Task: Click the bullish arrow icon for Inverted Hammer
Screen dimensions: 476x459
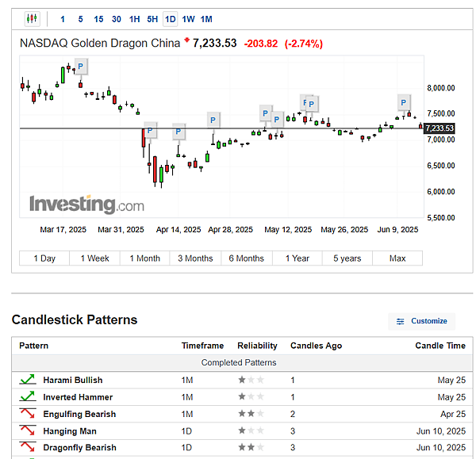Action: pos(28,396)
